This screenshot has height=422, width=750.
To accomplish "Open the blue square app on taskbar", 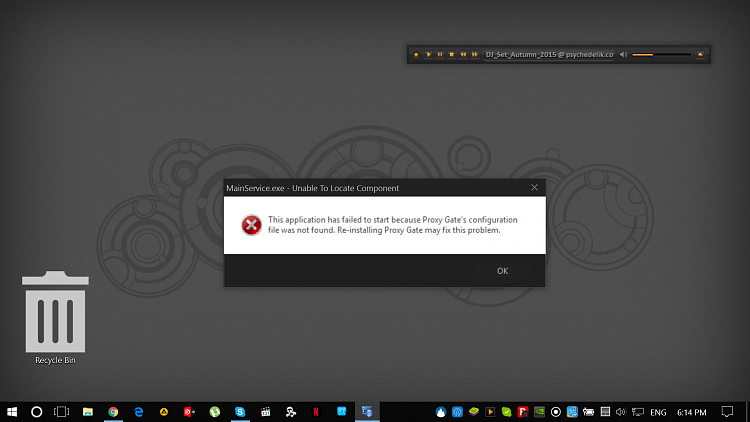I will click(342, 412).
